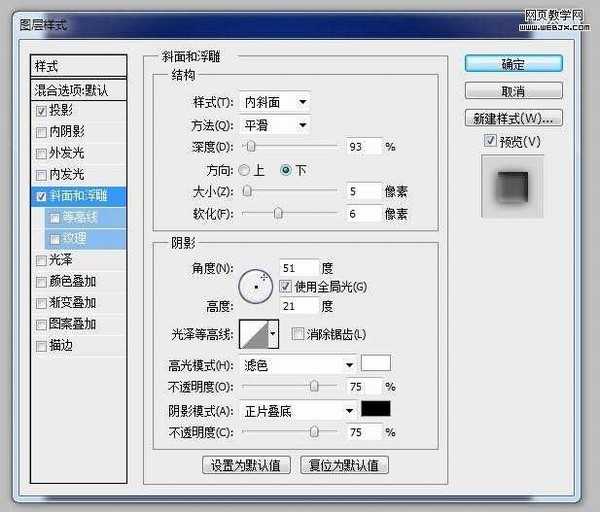The height and width of the screenshot is (512, 600).
Task: Click the 确定 (OK) button
Action: [512, 64]
